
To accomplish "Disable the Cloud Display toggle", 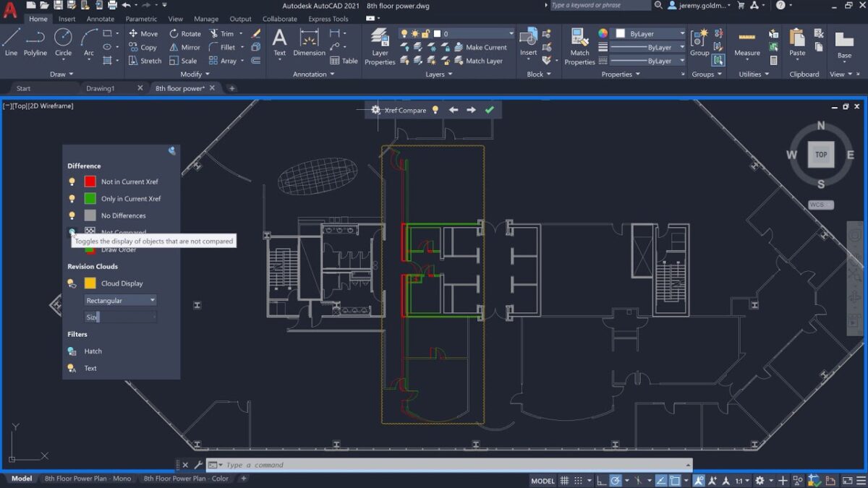I will click(72, 283).
